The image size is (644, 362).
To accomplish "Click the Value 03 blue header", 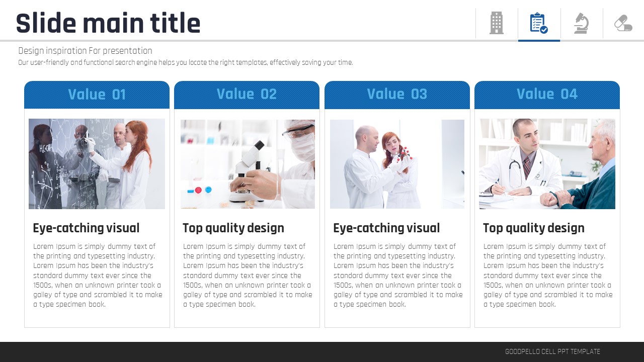I will click(x=397, y=95).
